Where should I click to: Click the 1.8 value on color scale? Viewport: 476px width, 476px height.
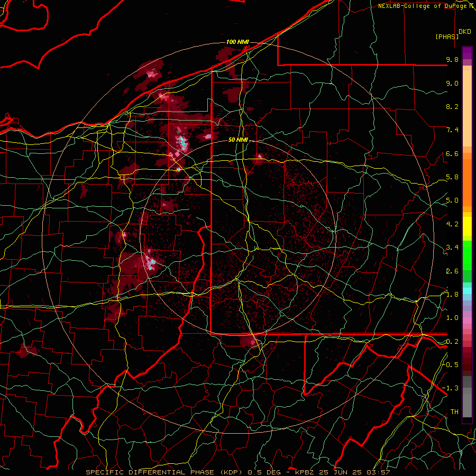(452, 295)
